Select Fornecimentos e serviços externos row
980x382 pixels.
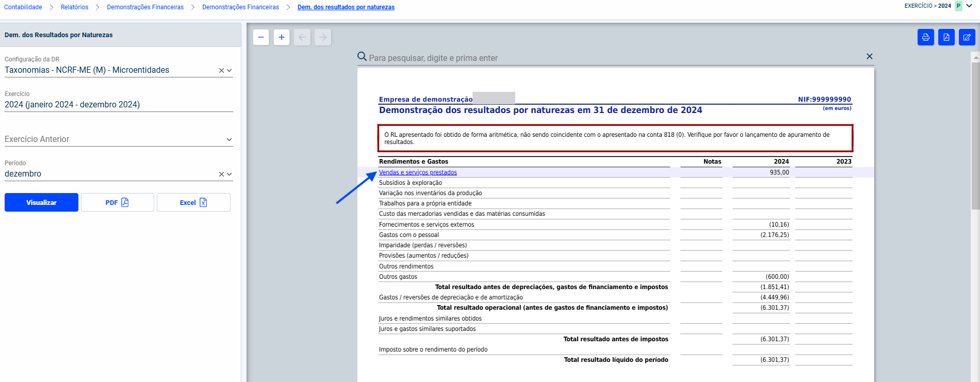point(615,225)
